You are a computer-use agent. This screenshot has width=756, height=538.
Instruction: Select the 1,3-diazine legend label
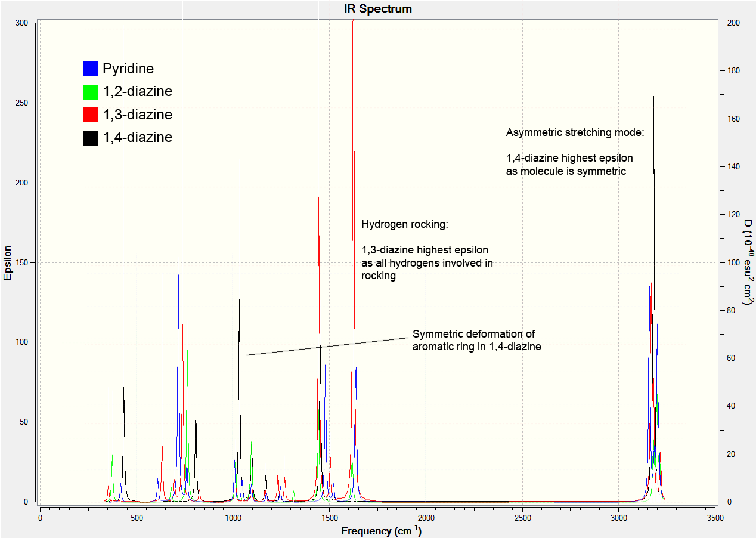click(138, 115)
